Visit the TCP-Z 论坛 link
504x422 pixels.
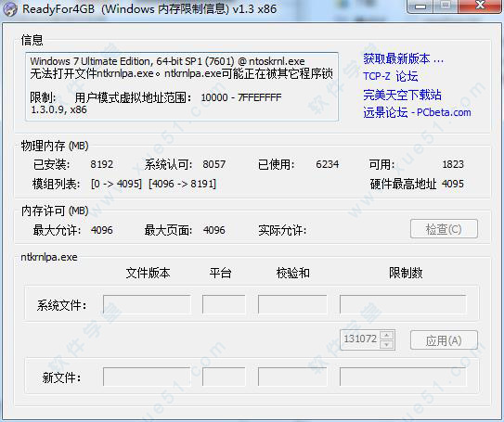(x=390, y=76)
